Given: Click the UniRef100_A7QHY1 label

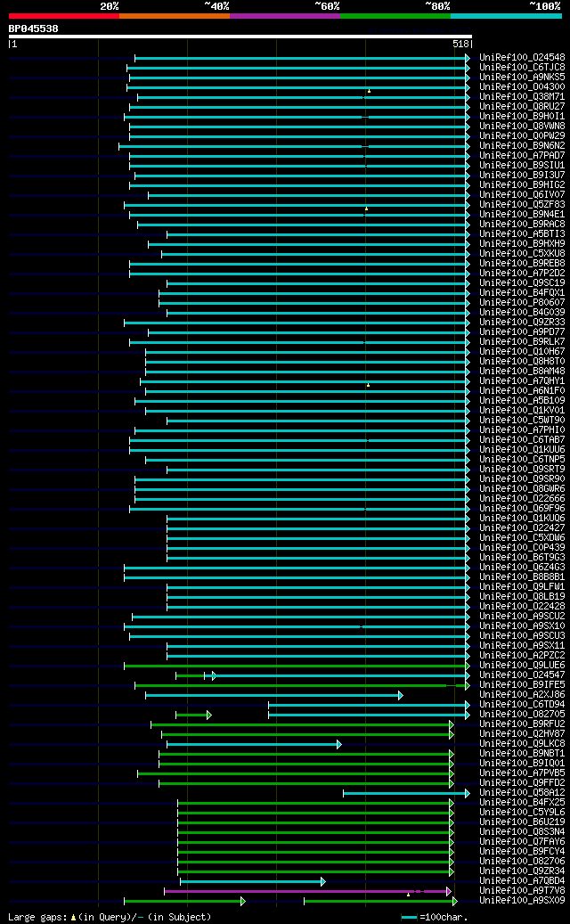Looking at the screenshot, I should coord(522,381).
